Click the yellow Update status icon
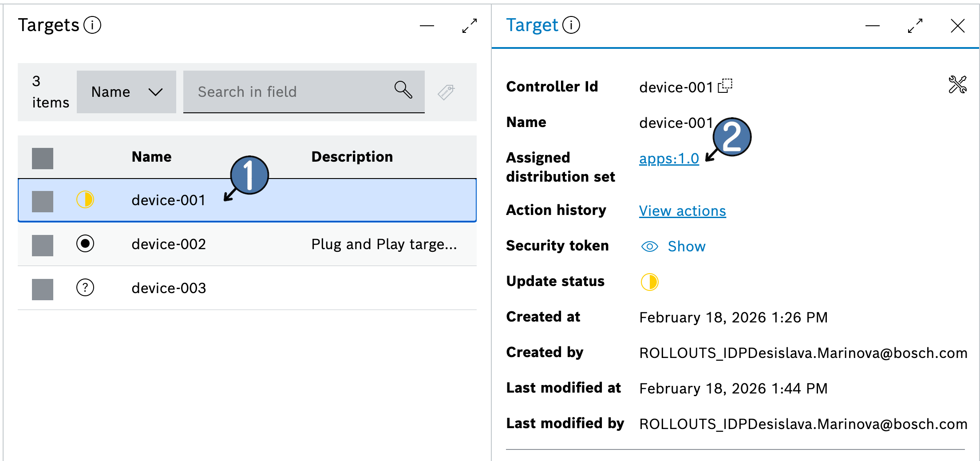 pyautogui.click(x=649, y=282)
